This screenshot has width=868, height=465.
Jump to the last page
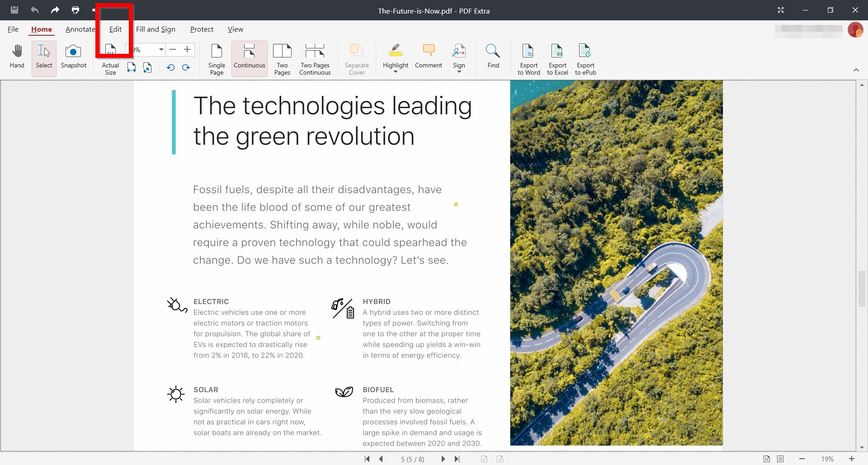point(458,459)
